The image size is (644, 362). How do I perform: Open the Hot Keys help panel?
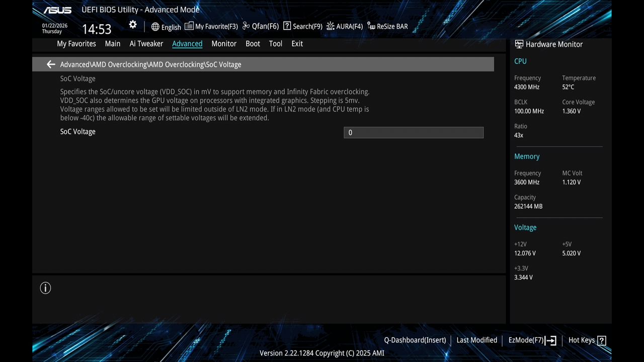pyautogui.click(x=586, y=340)
